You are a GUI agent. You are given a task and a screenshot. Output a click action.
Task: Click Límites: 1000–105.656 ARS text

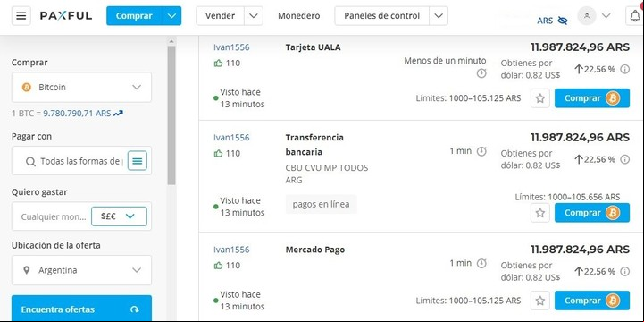[x=567, y=197]
